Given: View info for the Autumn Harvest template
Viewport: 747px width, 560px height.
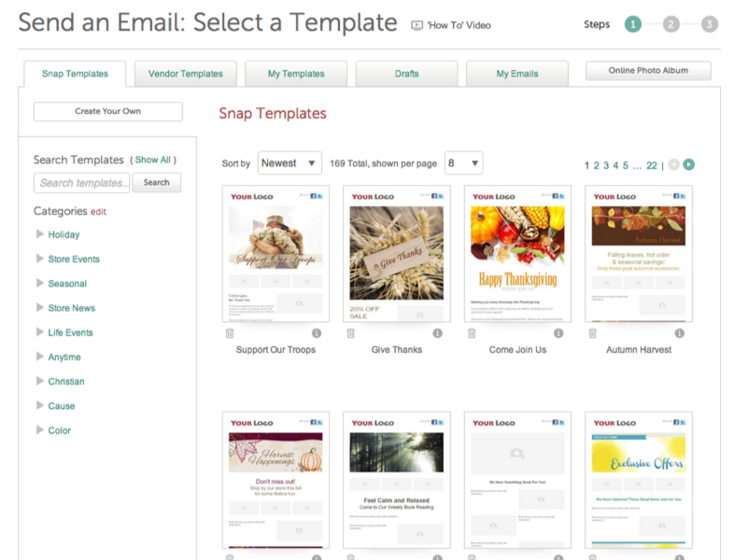Looking at the screenshot, I should (679, 332).
